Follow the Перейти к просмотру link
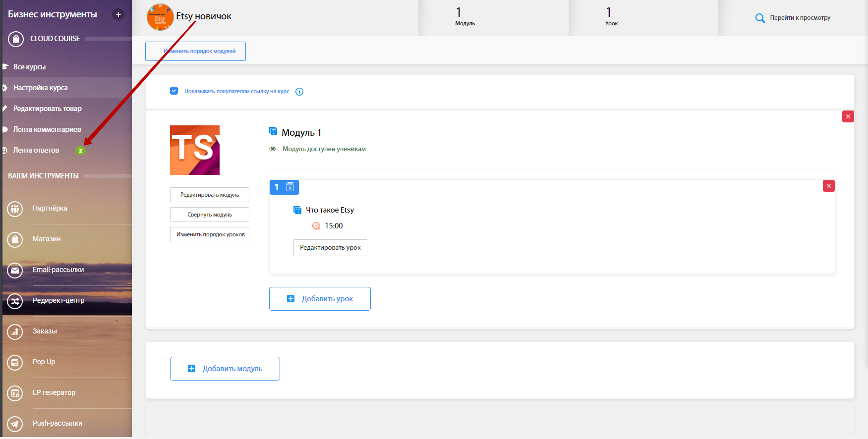Image resolution: width=868 pixels, height=439 pixels. tap(800, 18)
